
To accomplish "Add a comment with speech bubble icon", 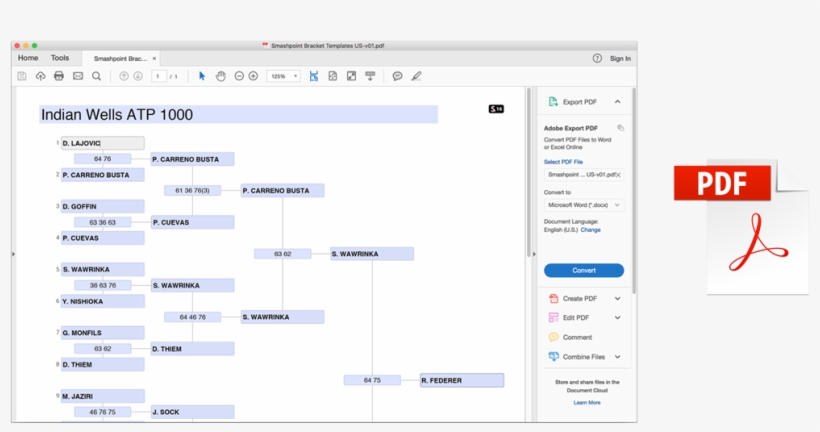I will [397, 76].
